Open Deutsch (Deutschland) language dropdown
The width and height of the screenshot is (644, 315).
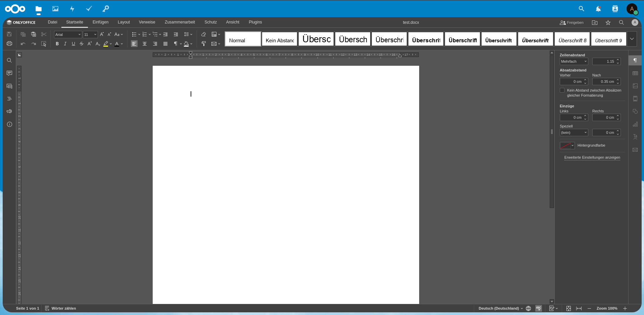(x=501, y=308)
